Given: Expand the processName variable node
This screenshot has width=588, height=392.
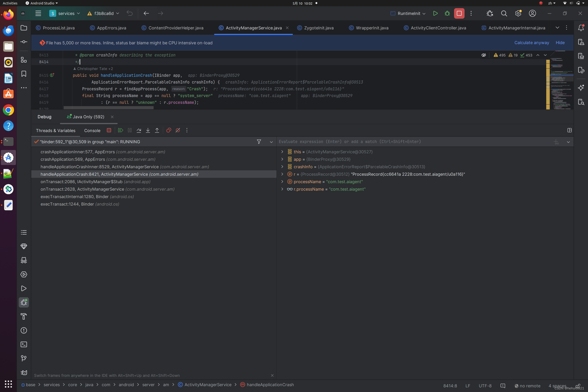Looking at the screenshot, I should click(282, 182).
